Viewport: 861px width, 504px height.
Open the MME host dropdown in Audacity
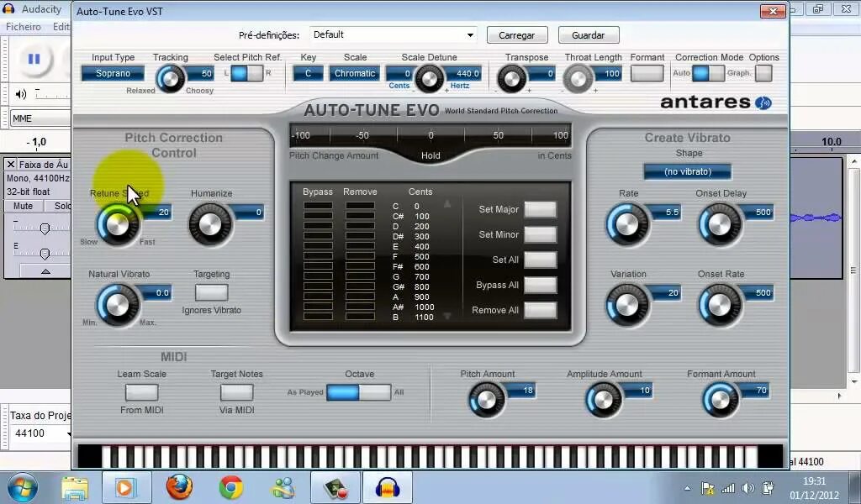coord(40,118)
